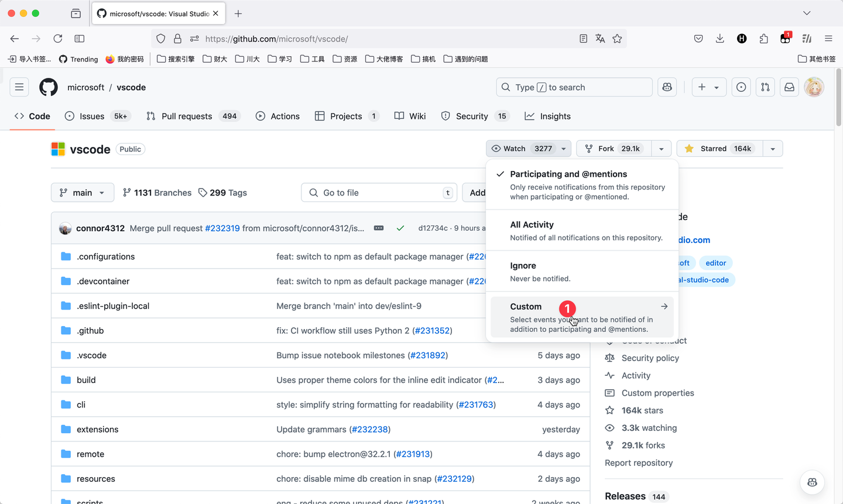The width and height of the screenshot is (843, 504).
Task: Click the editor topic tag
Action: pos(716,263)
